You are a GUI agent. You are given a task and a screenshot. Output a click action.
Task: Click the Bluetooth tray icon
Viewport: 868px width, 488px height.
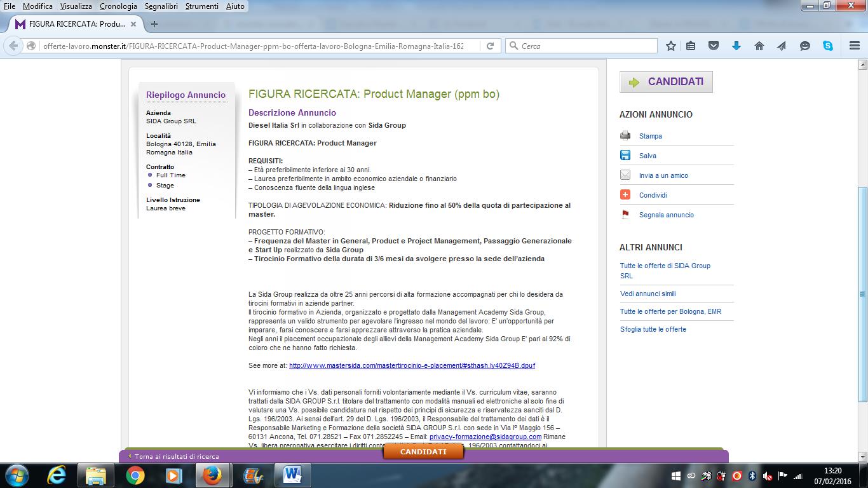(x=752, y=475)
